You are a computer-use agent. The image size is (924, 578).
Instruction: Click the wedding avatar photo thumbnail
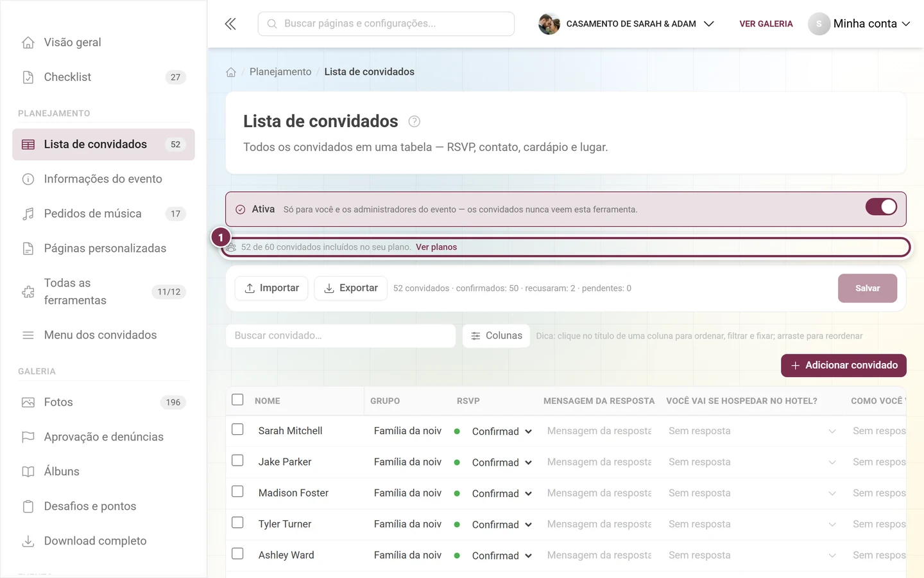549,24
